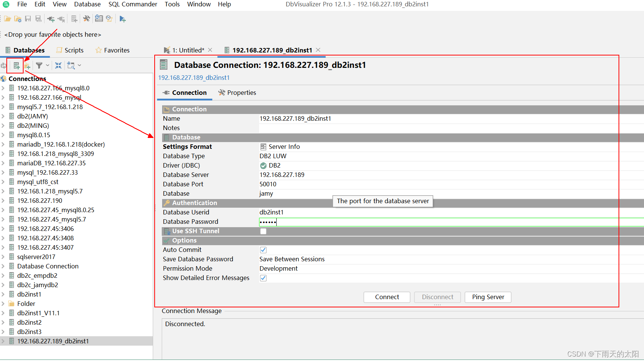This screenshot has width=644, height=361.
Task: Expand the Folder tree node
Action: pos(3,304)
